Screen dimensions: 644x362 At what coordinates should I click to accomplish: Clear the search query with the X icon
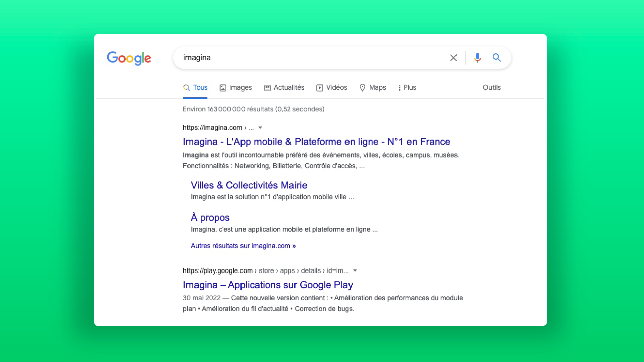click(453, 58)
